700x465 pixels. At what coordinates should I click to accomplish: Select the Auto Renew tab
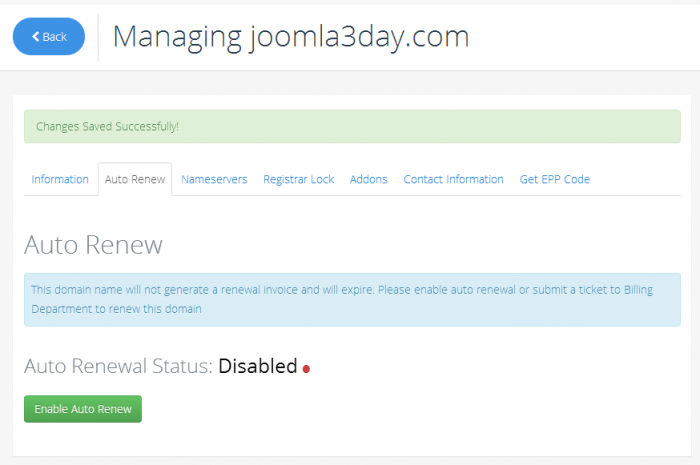point(135,179)
